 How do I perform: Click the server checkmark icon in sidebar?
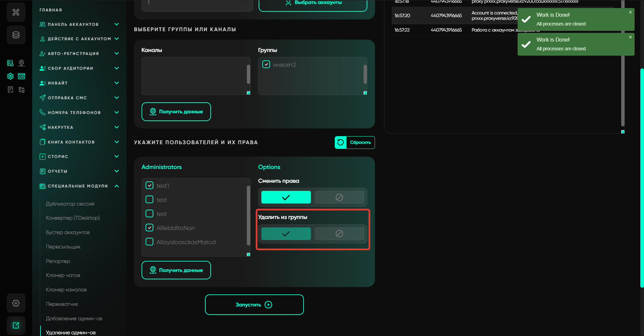10,63
